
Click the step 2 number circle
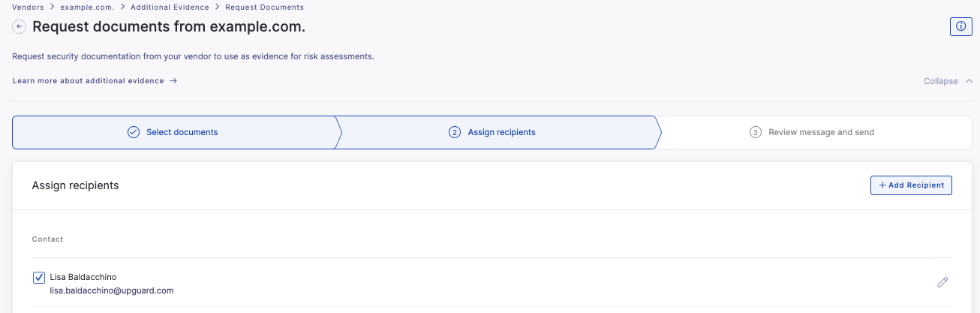coord(455,132)
